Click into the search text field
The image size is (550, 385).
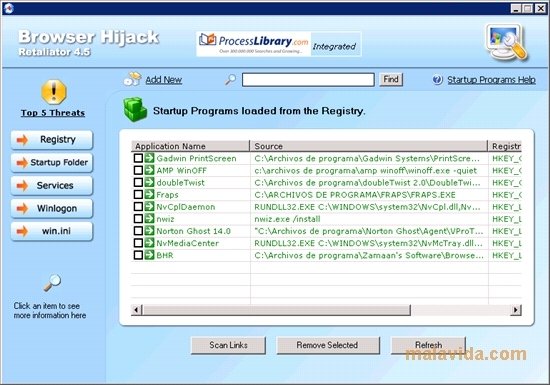[x=308, y=80]
